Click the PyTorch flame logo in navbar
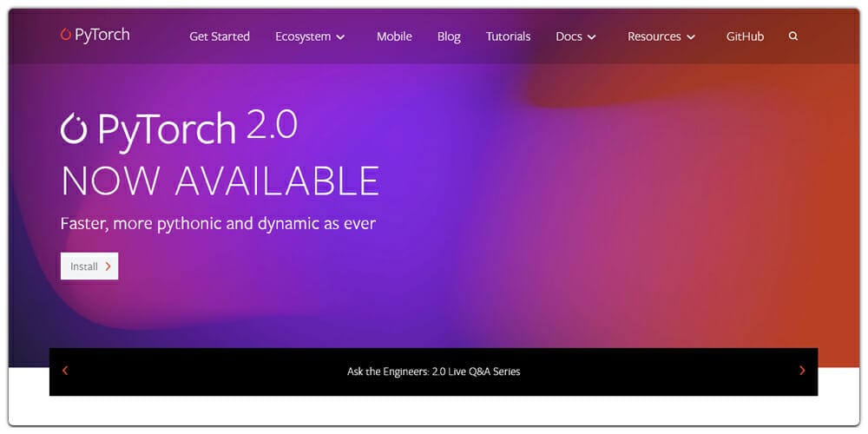This screenshot has height=434, width=868. 66,35
